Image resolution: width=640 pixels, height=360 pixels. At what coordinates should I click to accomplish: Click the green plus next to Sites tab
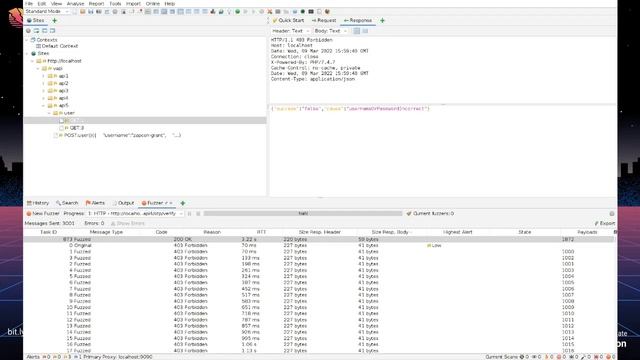(x=54, y=20)
